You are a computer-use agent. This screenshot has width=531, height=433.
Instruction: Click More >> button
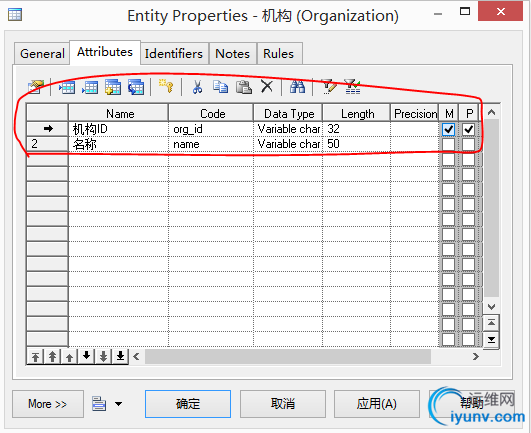coord(48,404)
